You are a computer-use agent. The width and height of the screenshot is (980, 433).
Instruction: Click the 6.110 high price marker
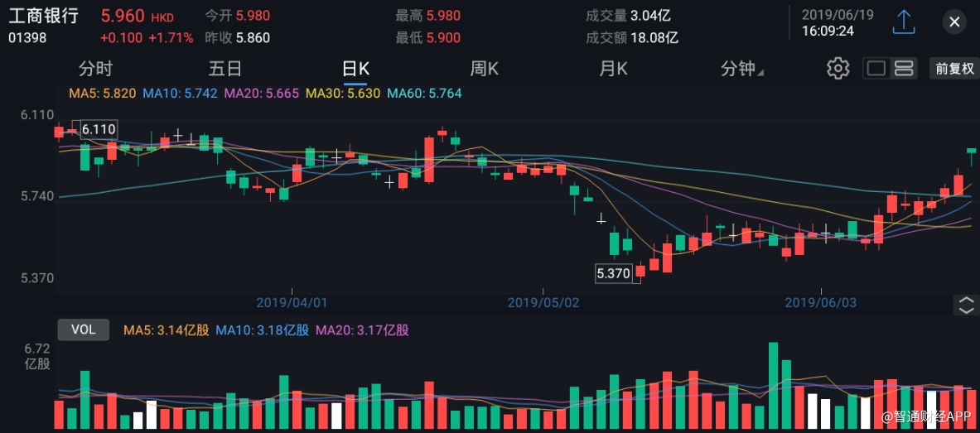tap(98, 129)
